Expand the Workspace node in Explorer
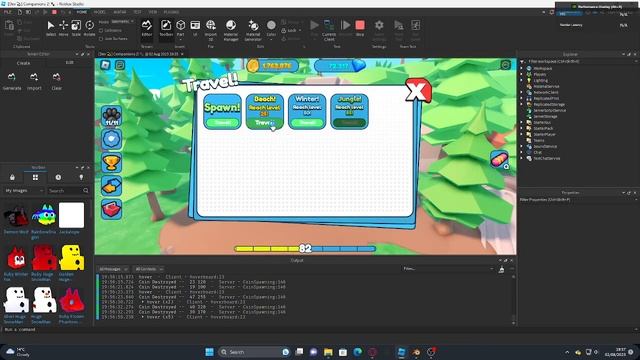Viewport: 640px width, 360px height. tap(522, 68)
